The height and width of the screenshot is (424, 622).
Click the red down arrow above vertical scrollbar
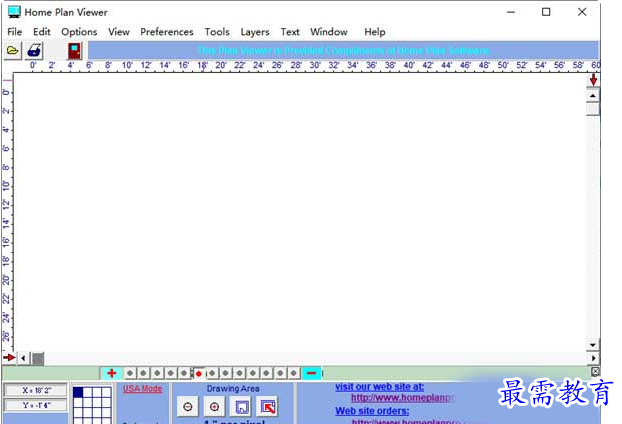[x=593, y=80]
